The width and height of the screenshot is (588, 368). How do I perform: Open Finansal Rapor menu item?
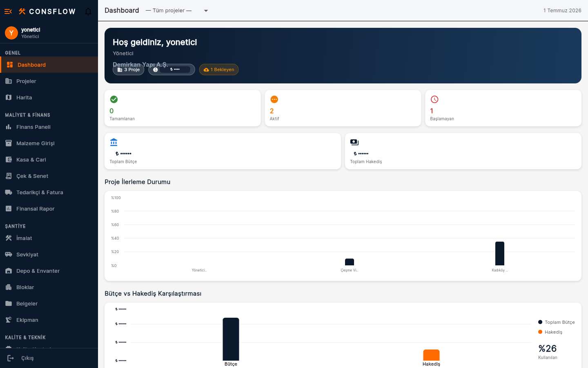pyautogui.click(x=49, y=209)
